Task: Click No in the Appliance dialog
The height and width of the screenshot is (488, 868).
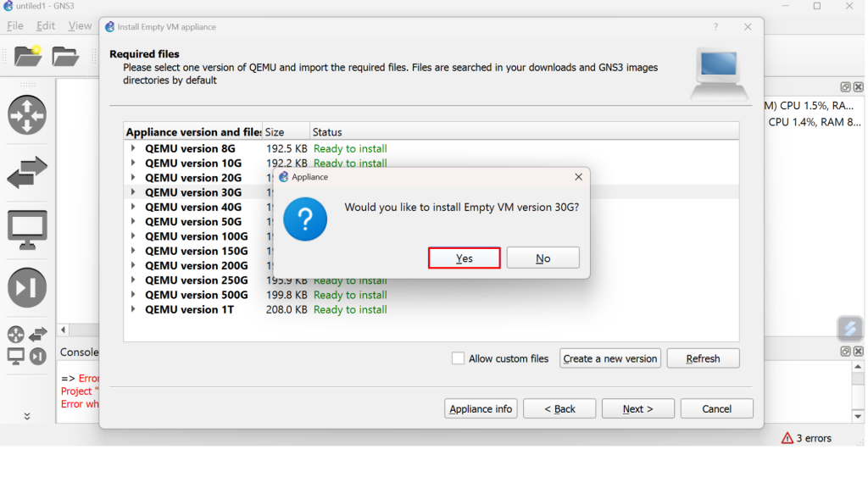Action: 542,258
